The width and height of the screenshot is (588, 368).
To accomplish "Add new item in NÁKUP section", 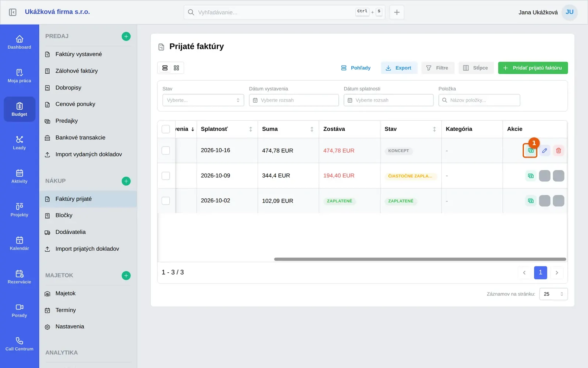I will (x=126, y=181).
